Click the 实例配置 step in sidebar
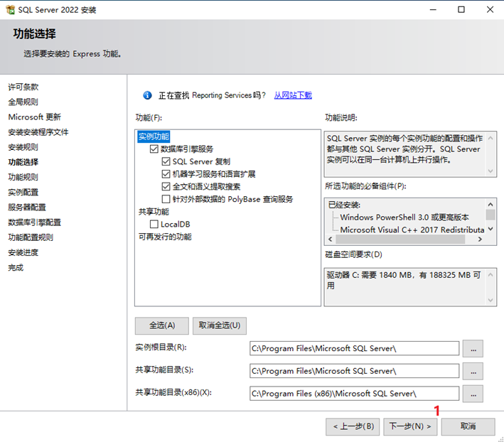 23,193
